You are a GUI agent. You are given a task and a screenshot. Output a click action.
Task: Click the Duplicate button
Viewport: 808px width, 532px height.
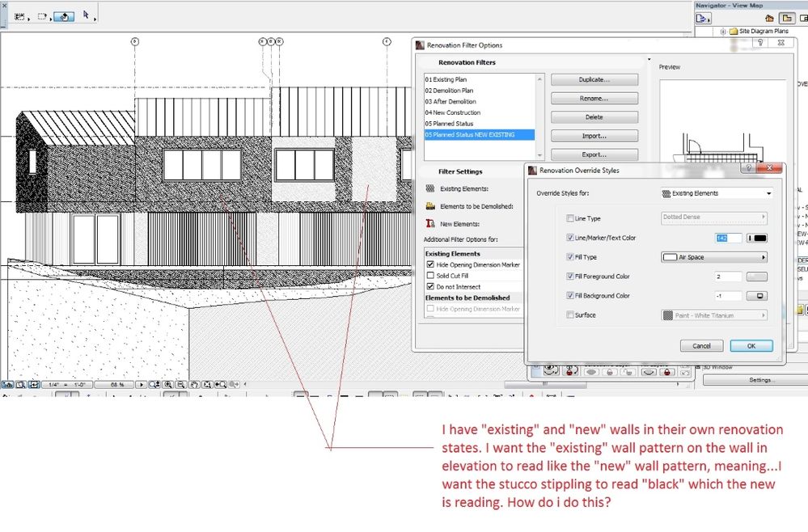coord(594,80)
